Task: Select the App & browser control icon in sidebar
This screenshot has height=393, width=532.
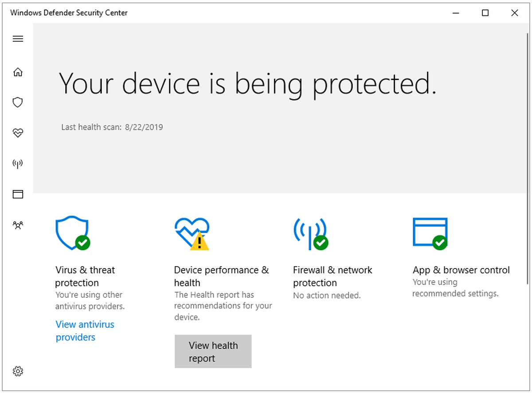Action: tap(18, 194)
